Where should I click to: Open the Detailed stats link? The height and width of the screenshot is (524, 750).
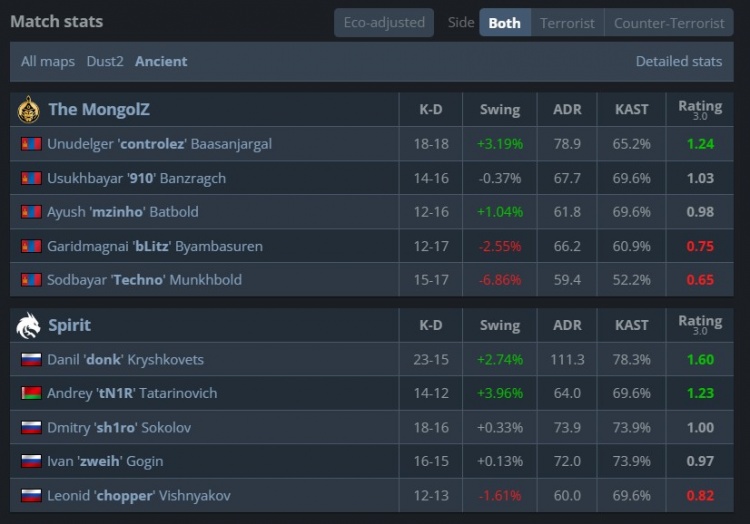click(x=678, y=61)
